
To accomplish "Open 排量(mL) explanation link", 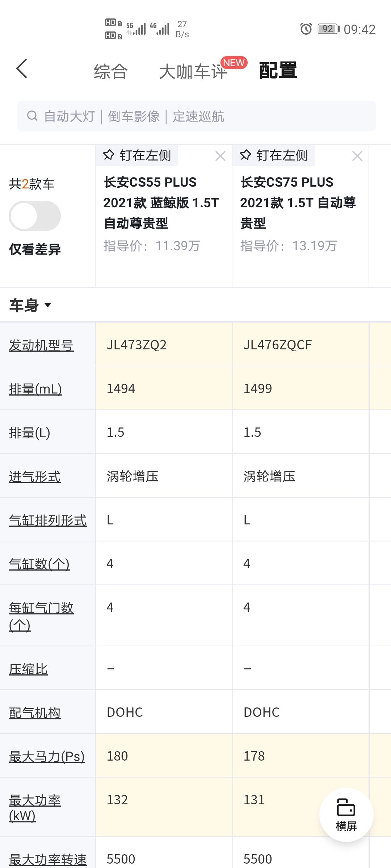I will pyautogui.click(x=35, y=389).
